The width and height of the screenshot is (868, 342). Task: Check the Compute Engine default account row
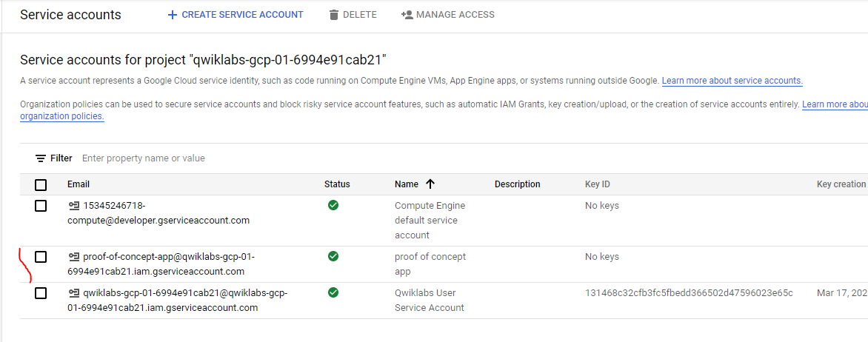41,206
